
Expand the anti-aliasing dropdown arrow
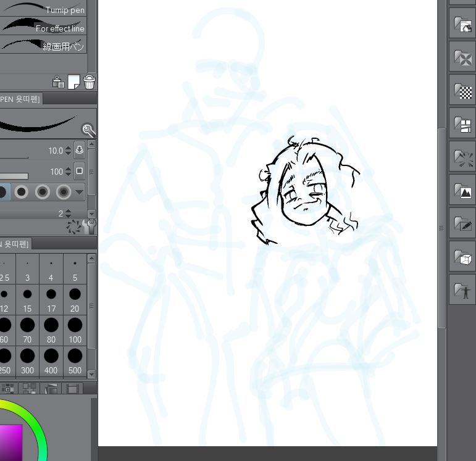coord(79,192)
